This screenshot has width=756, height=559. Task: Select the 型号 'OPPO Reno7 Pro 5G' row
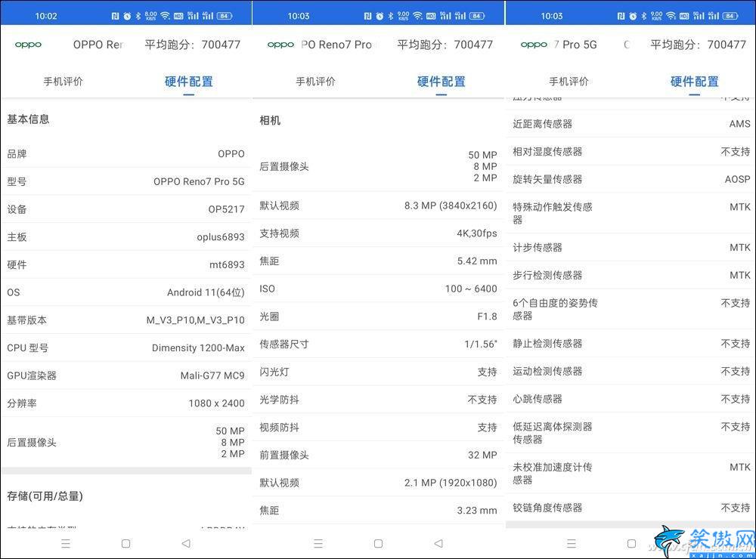[x=125, y=181]
